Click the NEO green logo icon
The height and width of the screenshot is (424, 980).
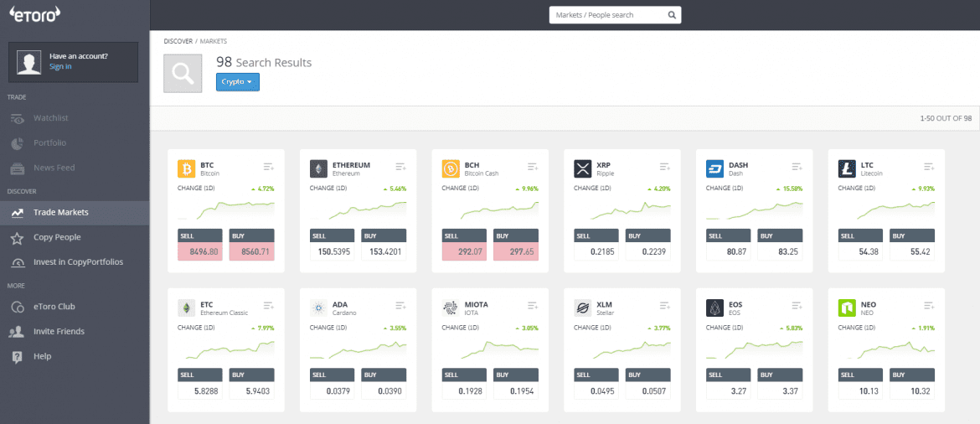[847, 308]
